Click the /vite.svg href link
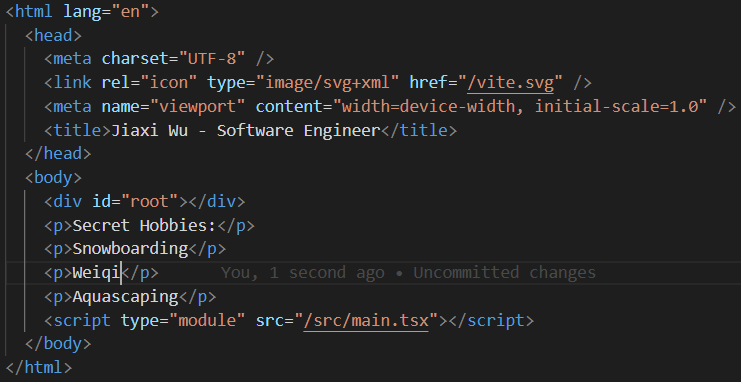Viewport: 741px width, 382px height. [510, 83]
